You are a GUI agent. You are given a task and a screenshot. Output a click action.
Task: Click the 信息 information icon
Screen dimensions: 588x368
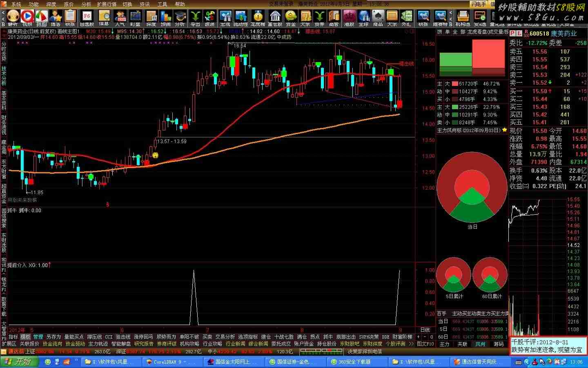(104, 17)
